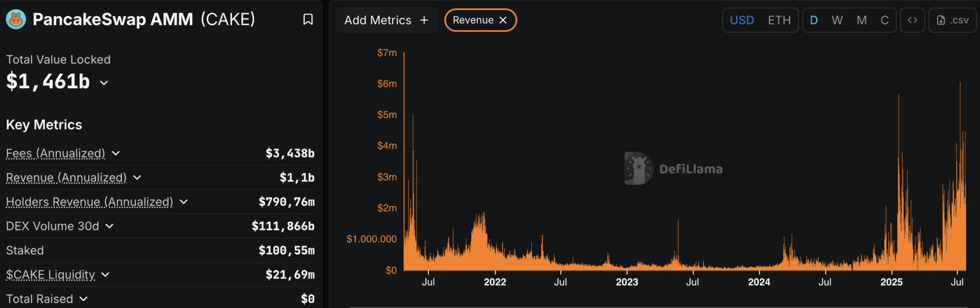Click the 2025 x-axis label
The height and width of the screenshot is (308, 980).
891,282
